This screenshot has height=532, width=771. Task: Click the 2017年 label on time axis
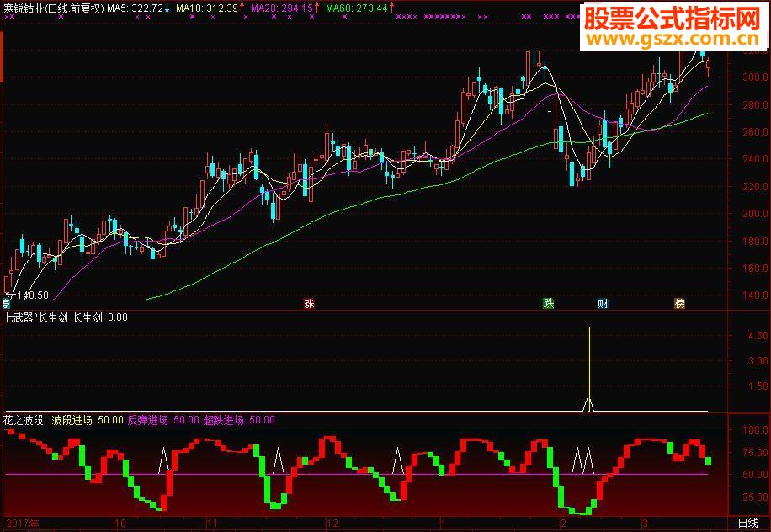[23, 524]
